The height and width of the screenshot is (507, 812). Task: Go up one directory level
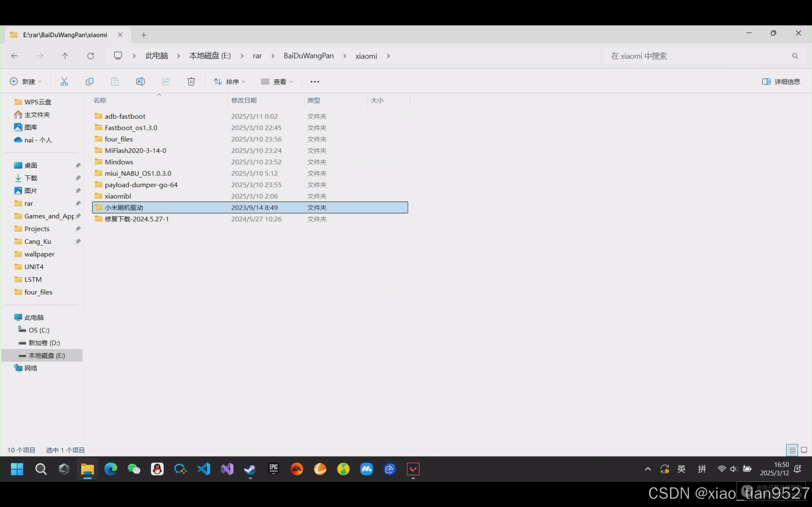coord(65,56)
